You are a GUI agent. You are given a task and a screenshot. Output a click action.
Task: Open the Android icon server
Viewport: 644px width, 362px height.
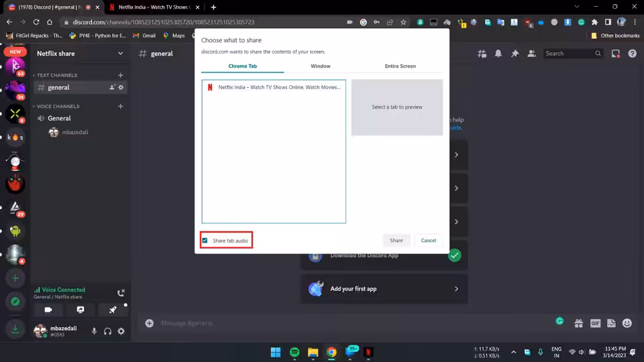click(x=15, y=231)
